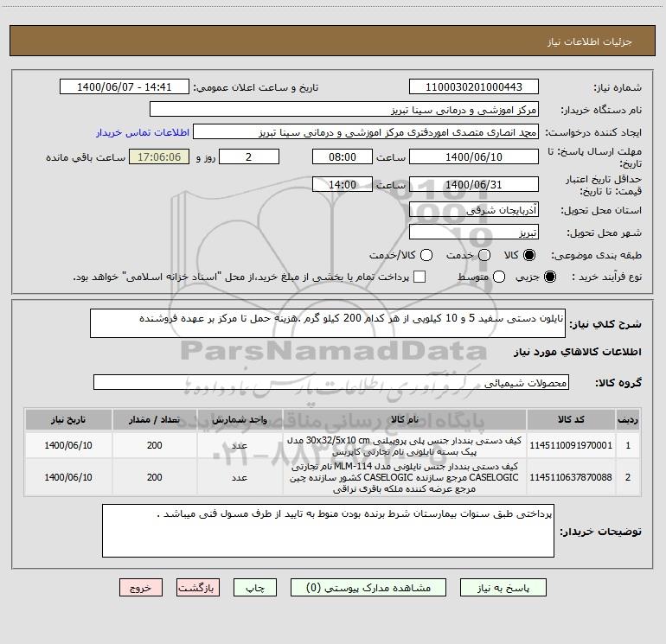Open مشاهده مدارک پیوستی (0) button
This screenshot has width=666, height=644.
click(x=368, y=588)
